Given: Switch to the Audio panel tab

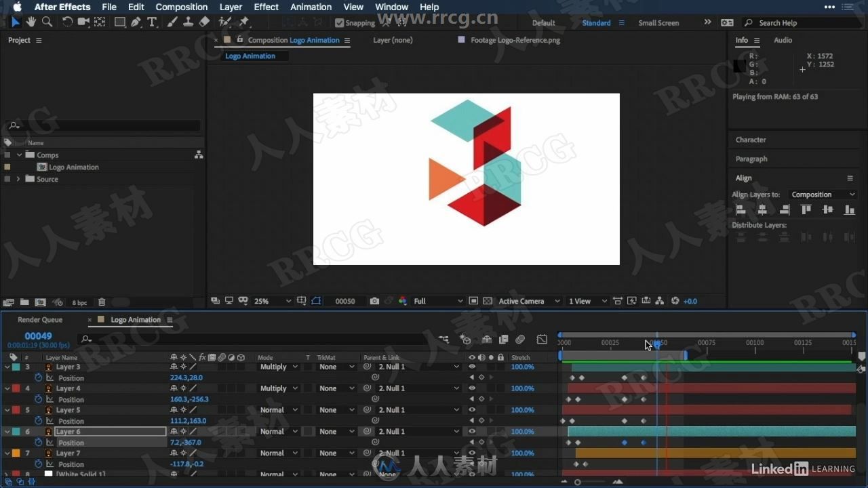Looking at the screenshot, I should point(783,40).
